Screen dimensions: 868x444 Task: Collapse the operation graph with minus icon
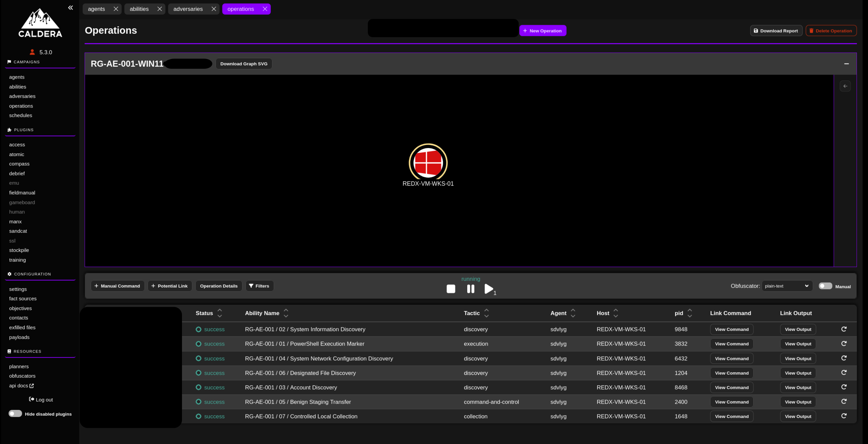pos(846,64)
